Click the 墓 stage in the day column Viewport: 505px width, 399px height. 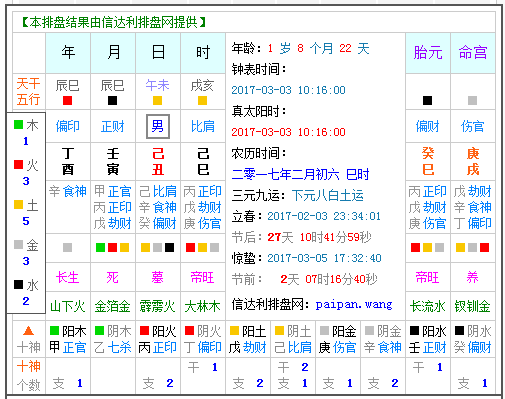click(x=157, y=277)
